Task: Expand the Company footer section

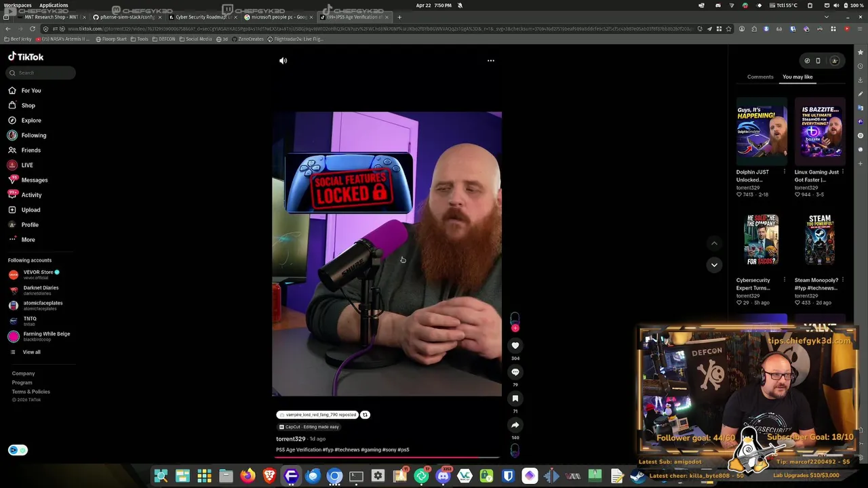Action: pyautogui.click(x=23, y=373)
